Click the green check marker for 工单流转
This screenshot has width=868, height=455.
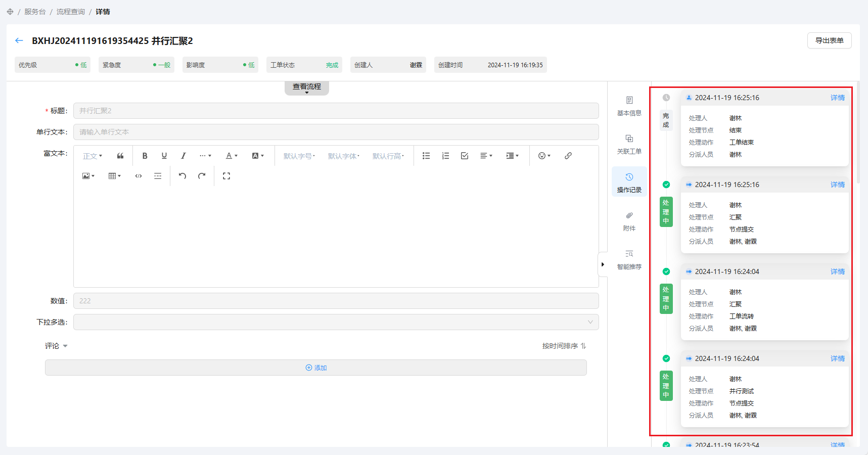point(666,271)
